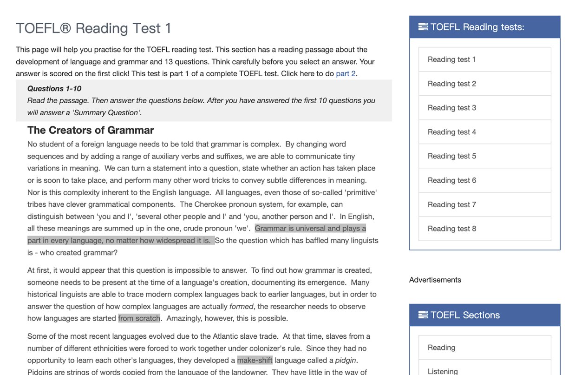The image size is (588, 375).
Task: Click the list icon beside TOEFL Sections
Action: (423, 315)
